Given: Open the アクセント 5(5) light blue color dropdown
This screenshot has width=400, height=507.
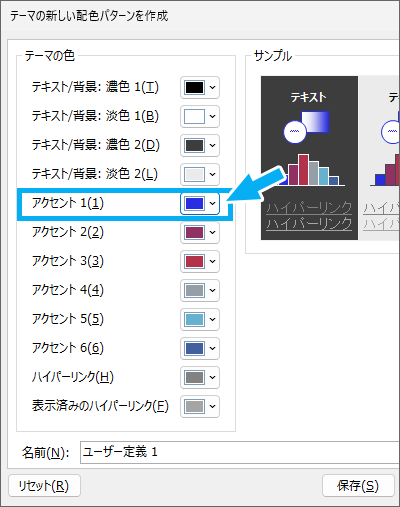Looking at the screenshot, I should coord(200,319).
